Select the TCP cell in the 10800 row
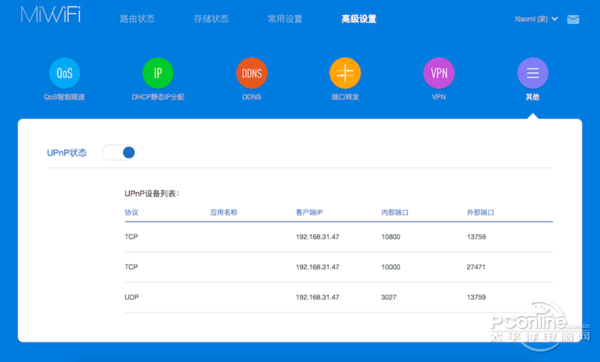The image size is (600, 362). 131,237
